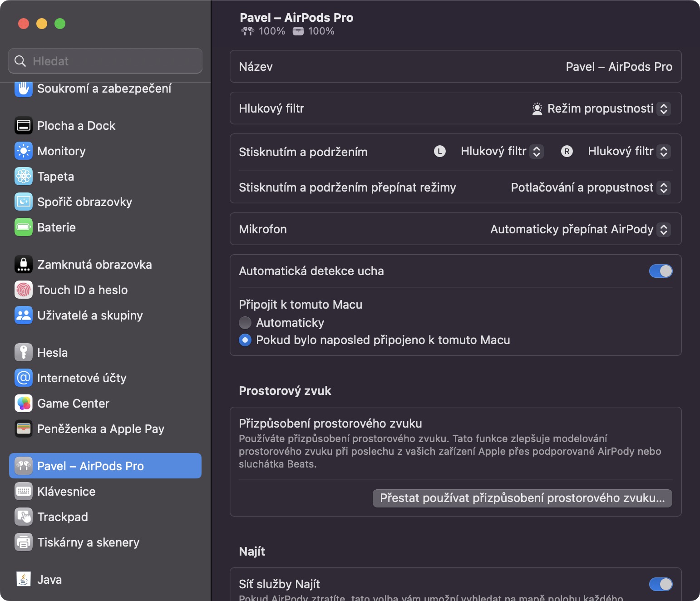Click the Hesla key icon
The width and height of the screenshot is (700, 601).
point(24,353)
